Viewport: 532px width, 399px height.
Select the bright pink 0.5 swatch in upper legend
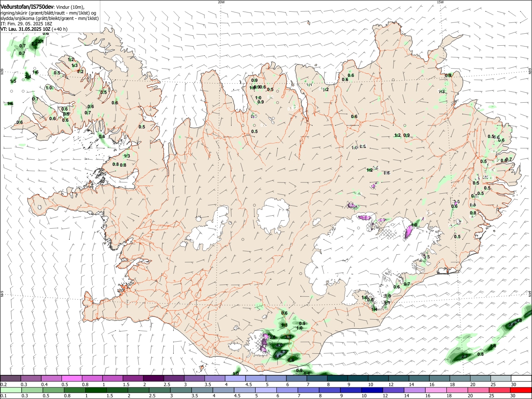point(72,378)
